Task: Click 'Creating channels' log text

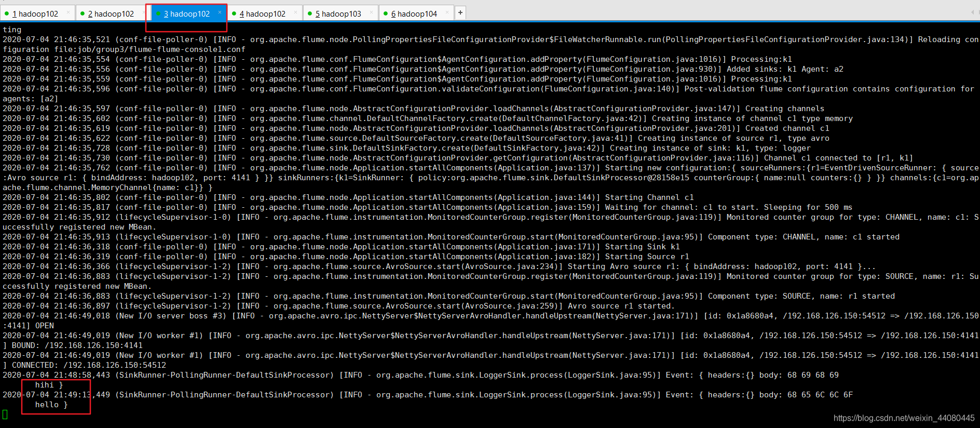Action: [x=785, y=109]
